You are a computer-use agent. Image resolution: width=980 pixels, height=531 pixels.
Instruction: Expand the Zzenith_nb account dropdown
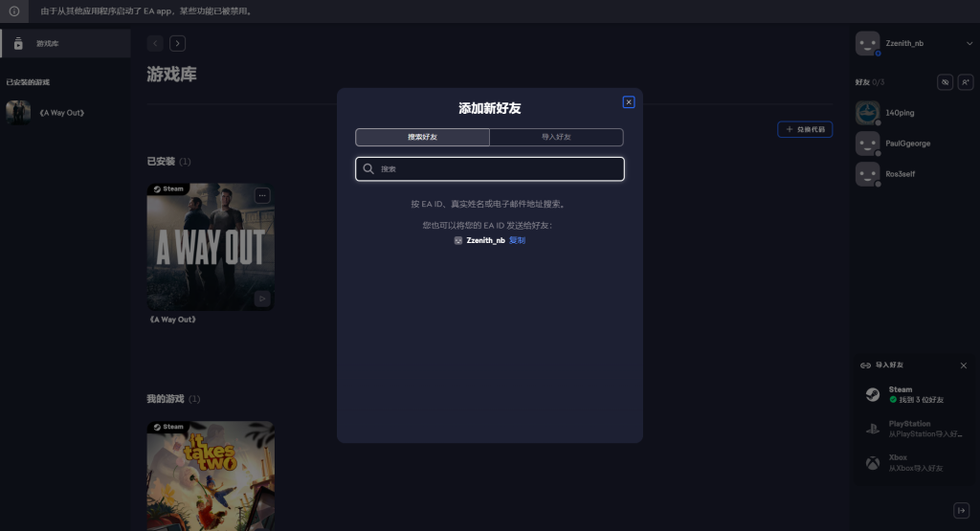point(969,43)
